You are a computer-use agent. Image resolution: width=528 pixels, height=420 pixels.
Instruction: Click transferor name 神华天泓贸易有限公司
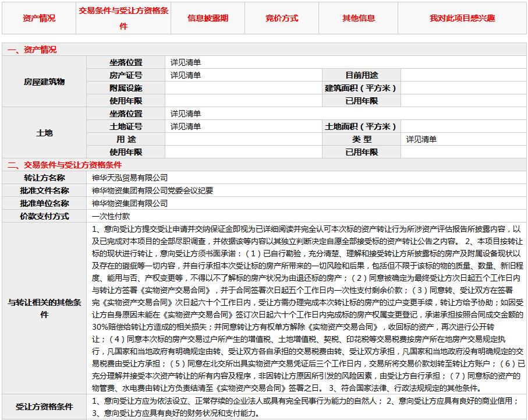point(130,178)
